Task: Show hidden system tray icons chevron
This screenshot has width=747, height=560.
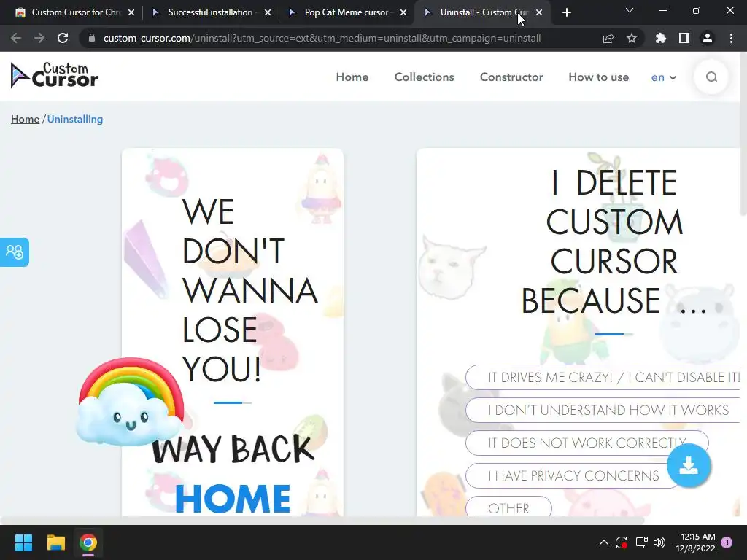Action: coord(603,542)
